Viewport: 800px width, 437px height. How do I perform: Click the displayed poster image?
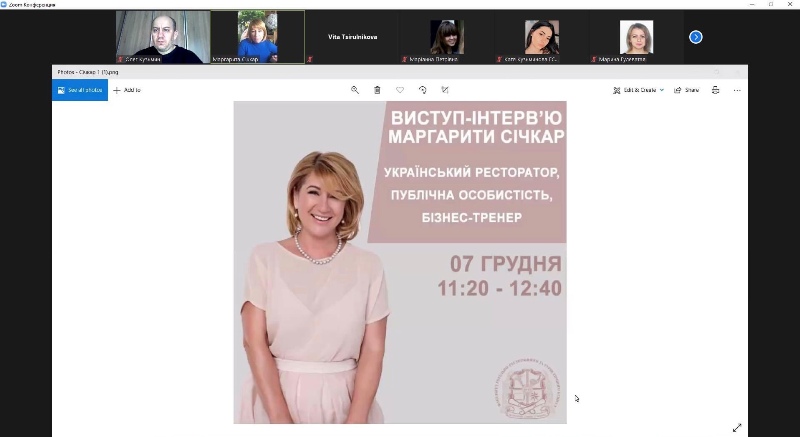click(400, 262)
